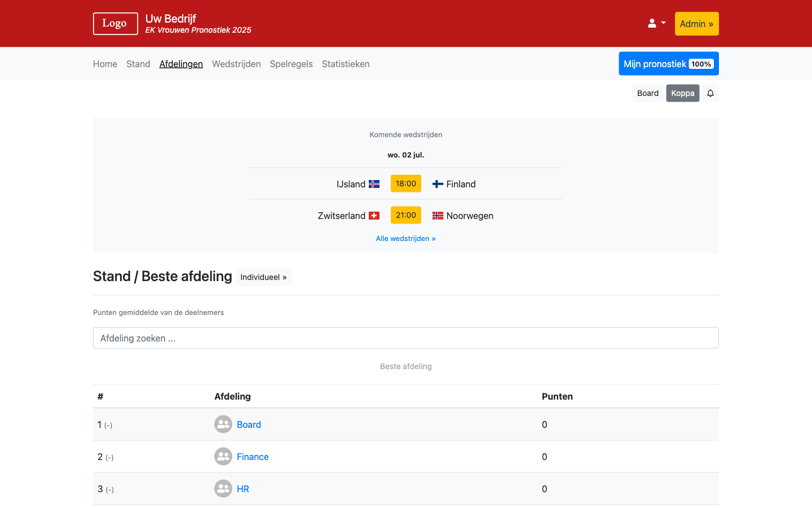Open the 18:00 IJsland-Finland match
The width and height of the screenshot is (812, 508).
405,183
